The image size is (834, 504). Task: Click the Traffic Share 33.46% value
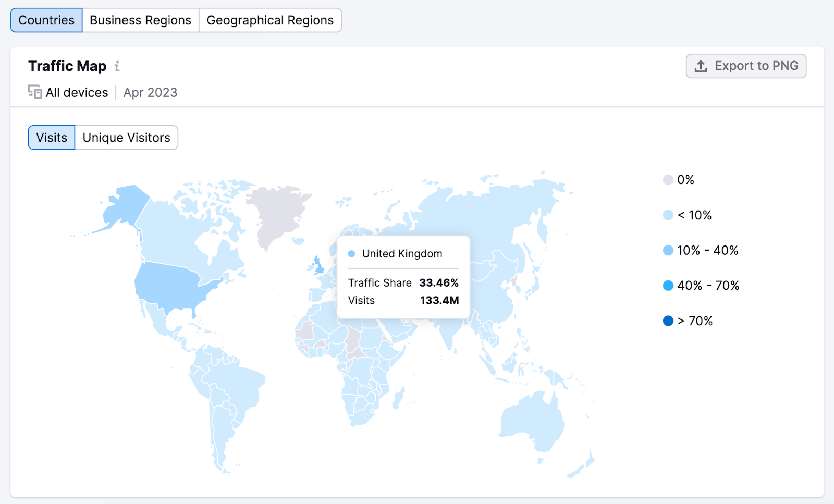tap(439, 282)
